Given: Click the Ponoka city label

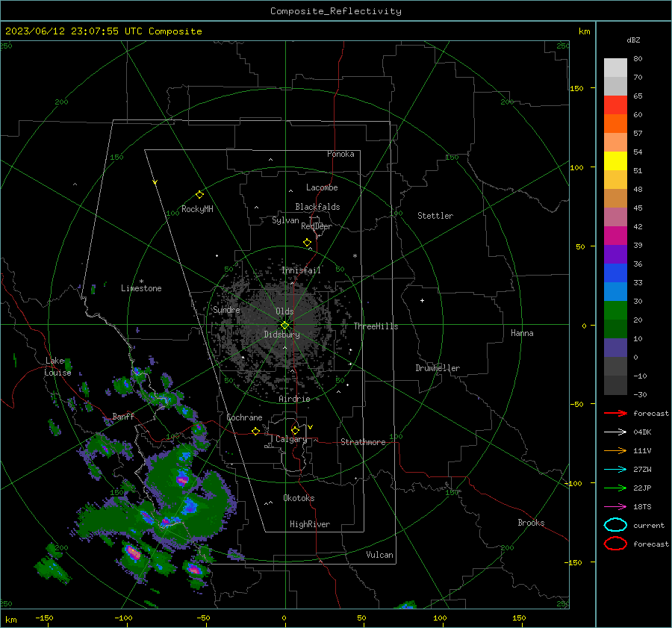Looking at the screenshot, I should tap(340, 154).
